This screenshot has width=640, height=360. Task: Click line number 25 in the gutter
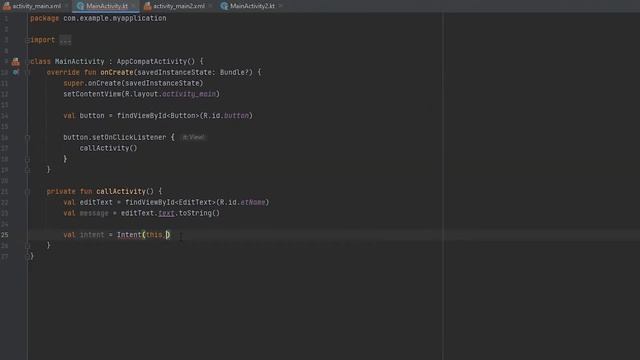pyautogui.click(x=4, y=235)
